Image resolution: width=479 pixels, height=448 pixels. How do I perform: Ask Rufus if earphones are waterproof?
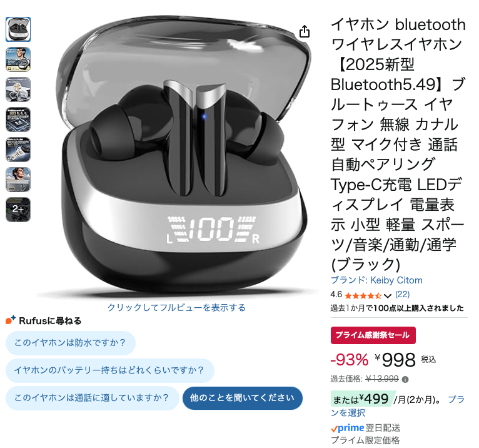71,343
